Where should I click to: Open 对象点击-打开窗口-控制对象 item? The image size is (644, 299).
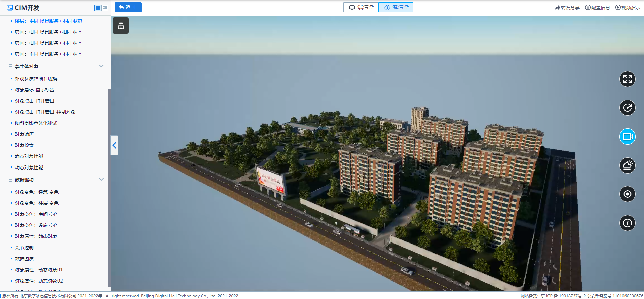(x=45, y=112)
